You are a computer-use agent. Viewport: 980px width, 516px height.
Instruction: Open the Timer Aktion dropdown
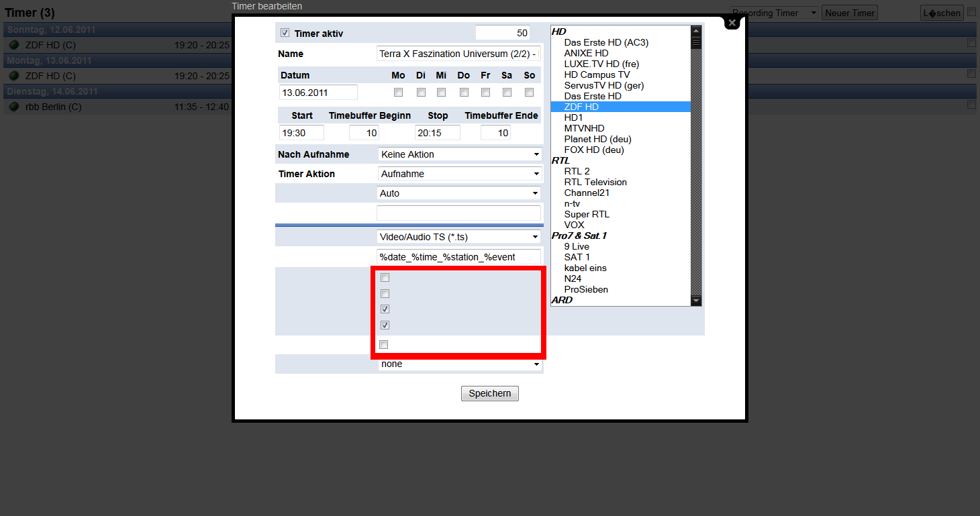(460, 174)
